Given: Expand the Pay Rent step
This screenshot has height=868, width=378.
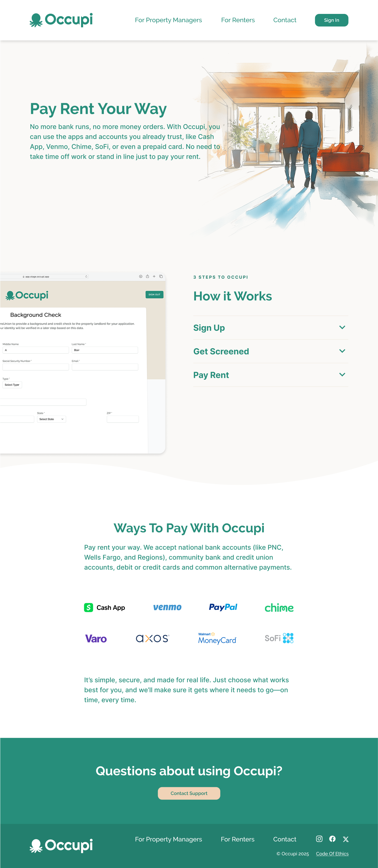Looking at the screenshot, I should pyautogui.click(x=270, y=375).
